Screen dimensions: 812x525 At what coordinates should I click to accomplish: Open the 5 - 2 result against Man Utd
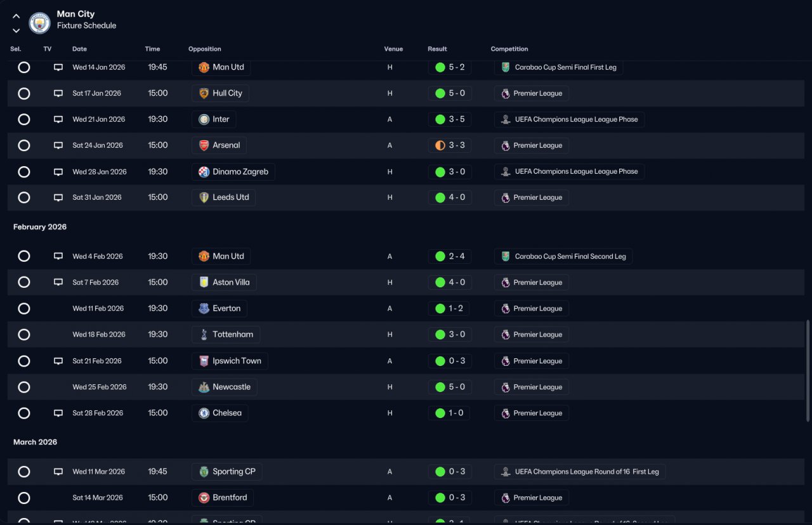tap(450, 67)
